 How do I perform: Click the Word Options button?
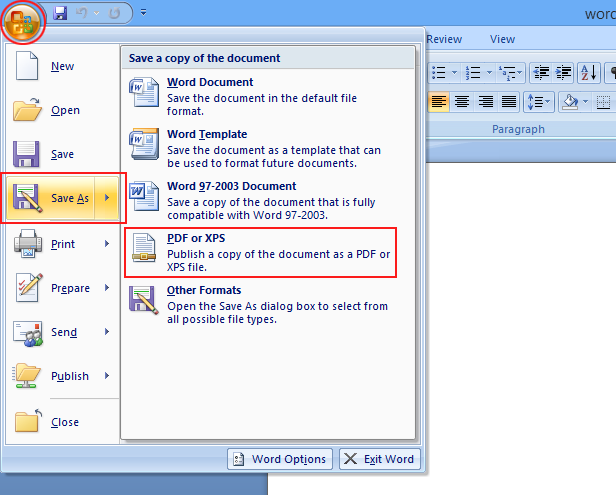[x=280, y=459]
